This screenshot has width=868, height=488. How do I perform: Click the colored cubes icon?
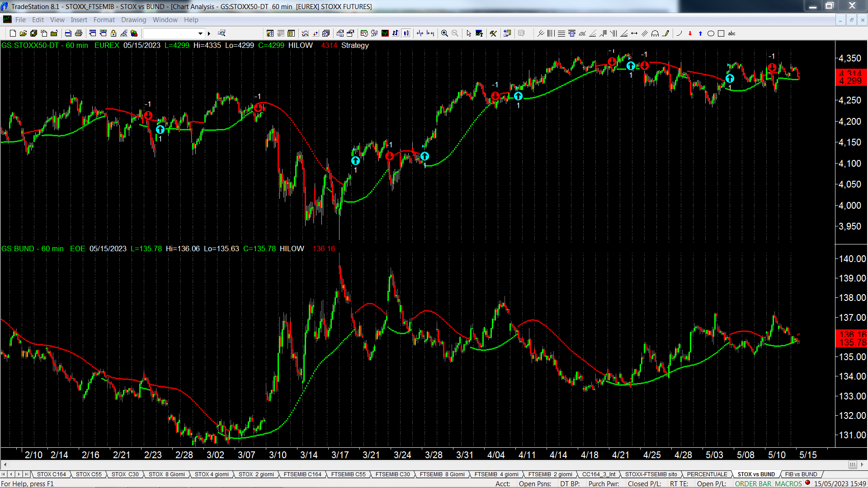click(134, 33)
